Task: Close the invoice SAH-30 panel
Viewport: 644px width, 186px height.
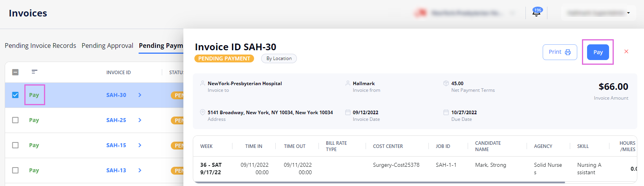Action: coord(626,51)
